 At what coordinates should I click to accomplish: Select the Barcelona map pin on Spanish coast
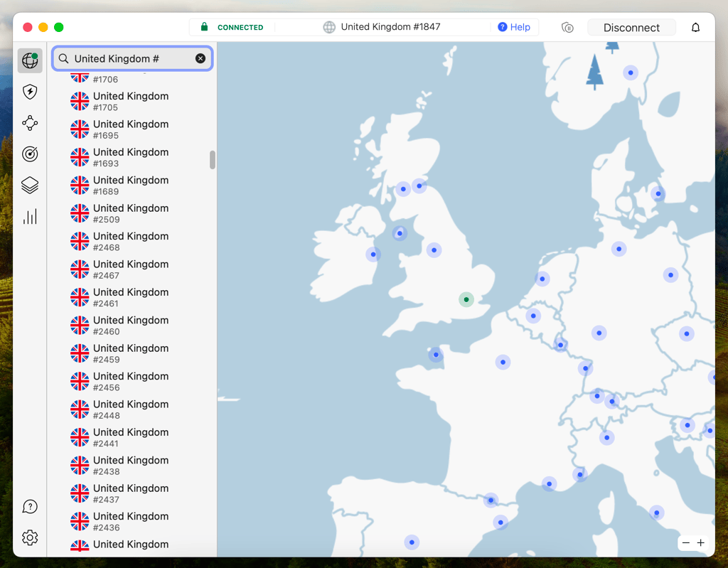point(500,523)
